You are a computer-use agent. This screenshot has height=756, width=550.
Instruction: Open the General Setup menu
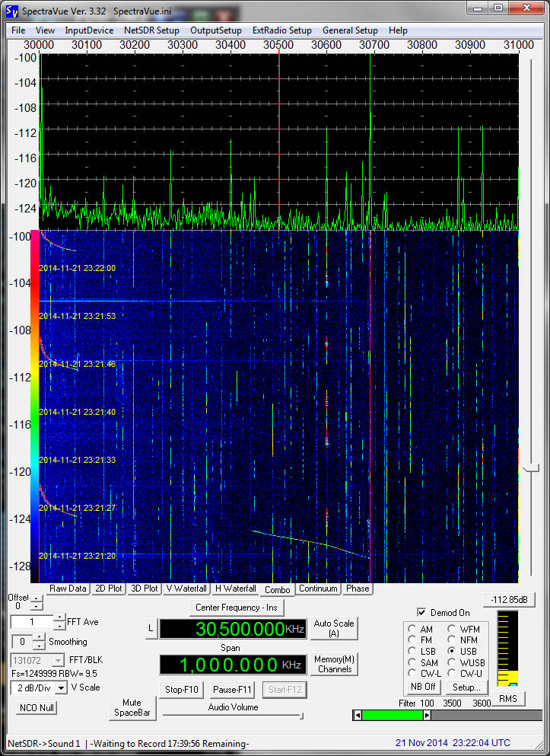click(350, 30)
